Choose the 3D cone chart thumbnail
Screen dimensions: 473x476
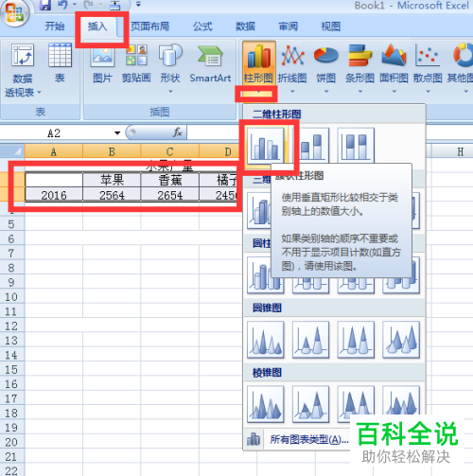pyautogui.click(x=401, y=340)
